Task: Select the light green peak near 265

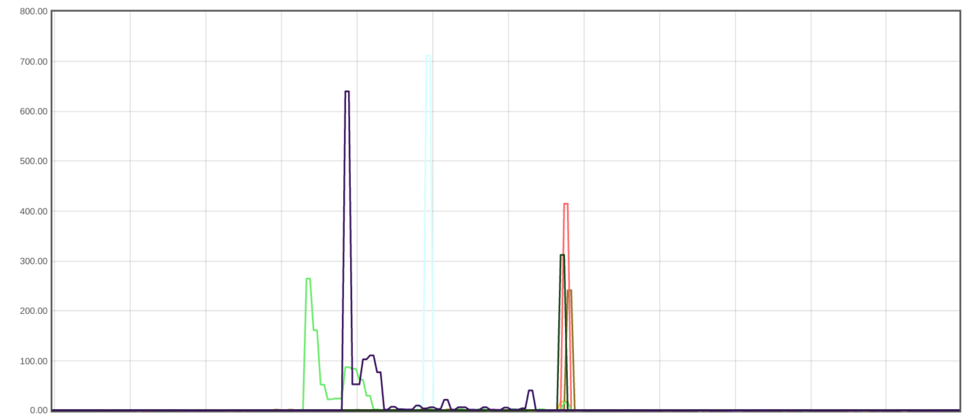Action: [x=308, y=279]
